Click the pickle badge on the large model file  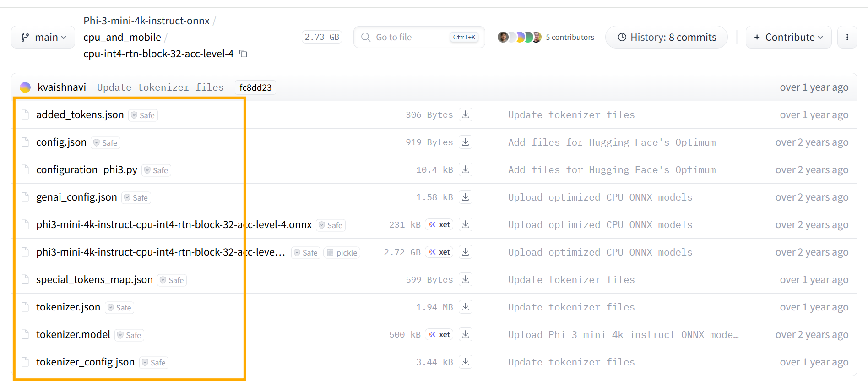[x=342, y=252]
